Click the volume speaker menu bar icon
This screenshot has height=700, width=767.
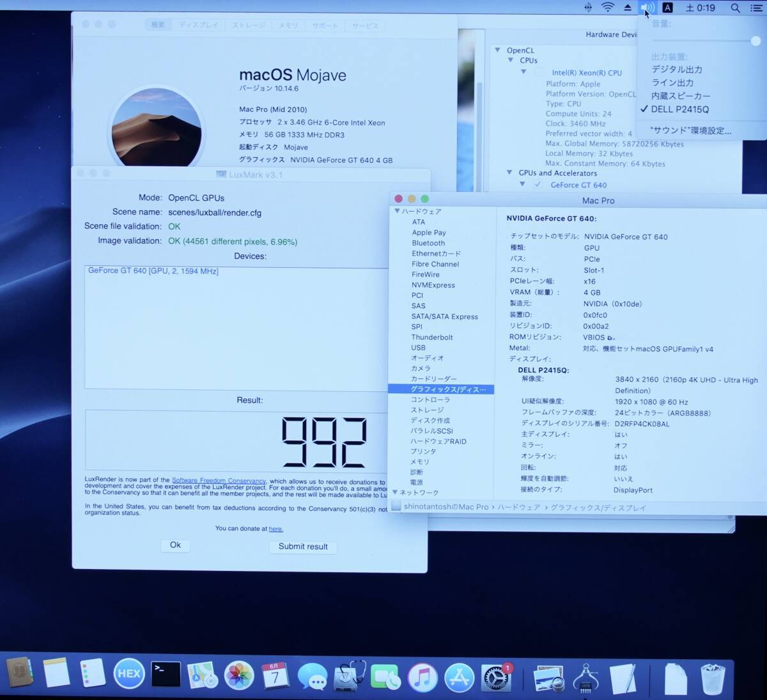tap(647, 8)
